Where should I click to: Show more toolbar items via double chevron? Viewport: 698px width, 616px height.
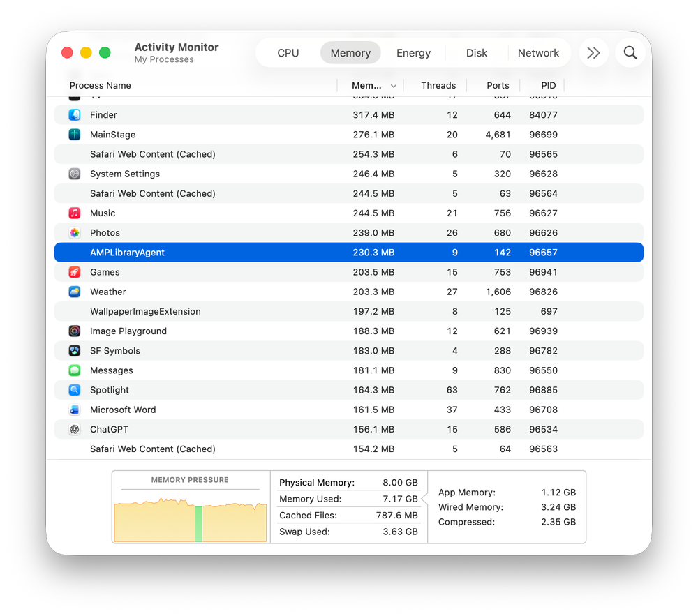593,52
